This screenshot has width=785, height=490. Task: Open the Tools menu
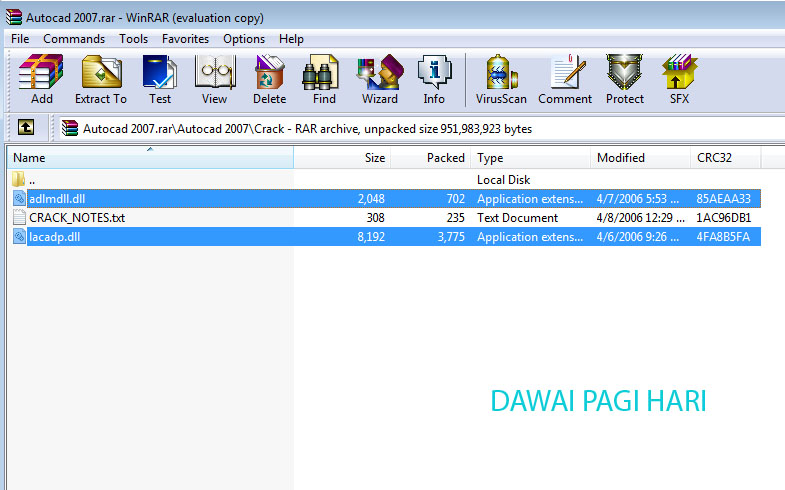133,39
